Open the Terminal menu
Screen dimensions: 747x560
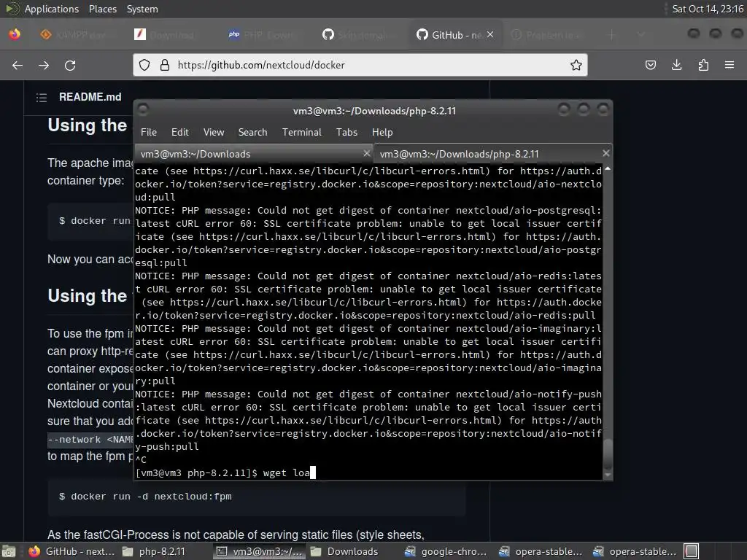[x=301, y=133]
